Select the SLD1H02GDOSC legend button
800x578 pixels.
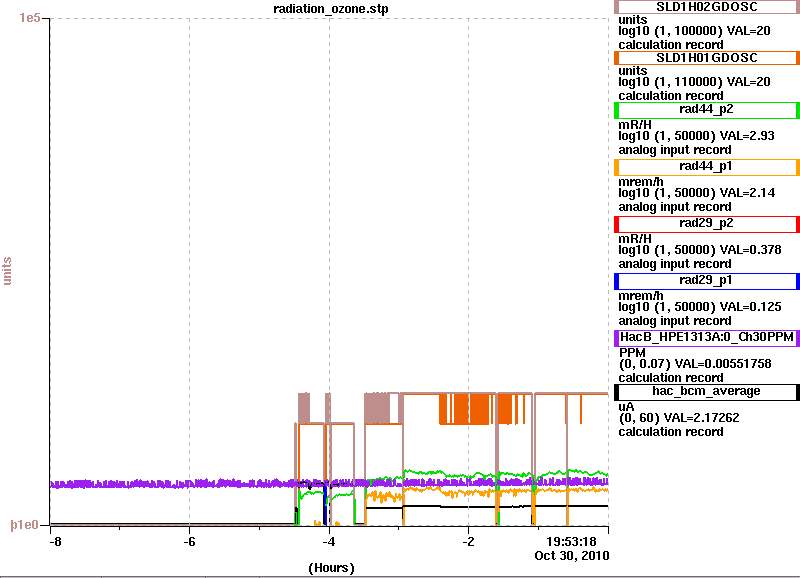[707, 7]
